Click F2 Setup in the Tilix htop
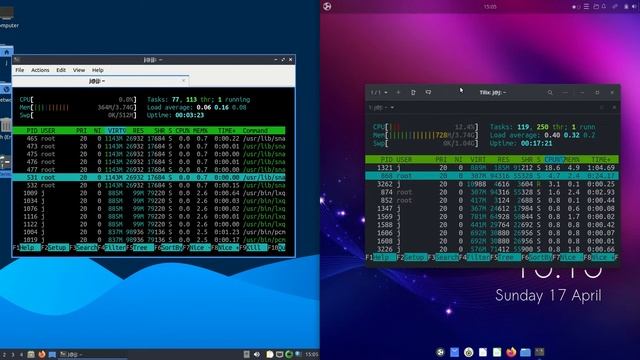This screenshot has height=360, width=640. [411, 258]
